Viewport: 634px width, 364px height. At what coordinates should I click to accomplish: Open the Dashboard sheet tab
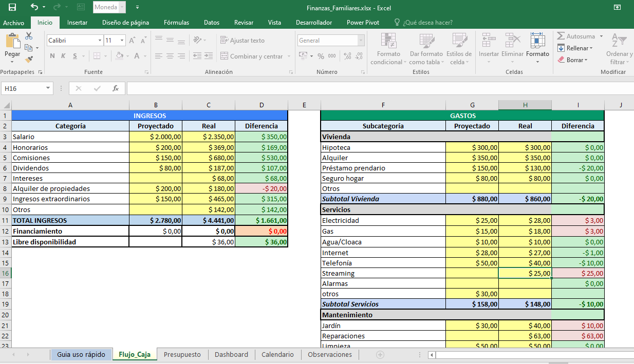(x=231, y=355)
